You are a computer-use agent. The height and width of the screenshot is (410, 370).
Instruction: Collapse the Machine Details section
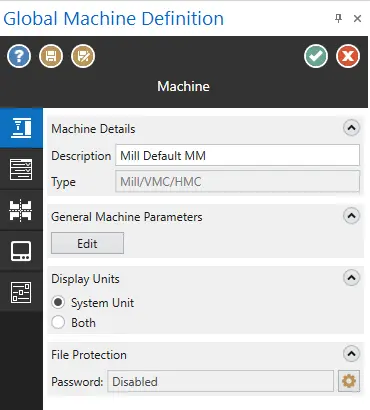351,128
